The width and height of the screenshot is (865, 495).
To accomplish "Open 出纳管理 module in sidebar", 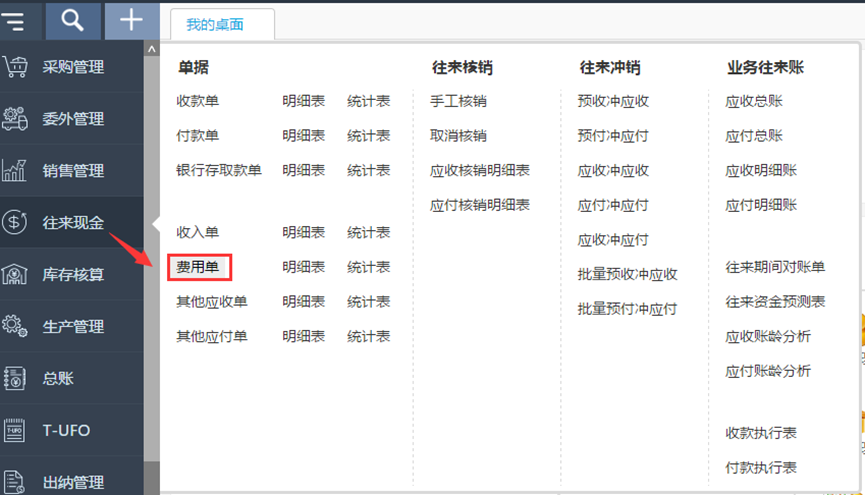I will coord(73,482).
